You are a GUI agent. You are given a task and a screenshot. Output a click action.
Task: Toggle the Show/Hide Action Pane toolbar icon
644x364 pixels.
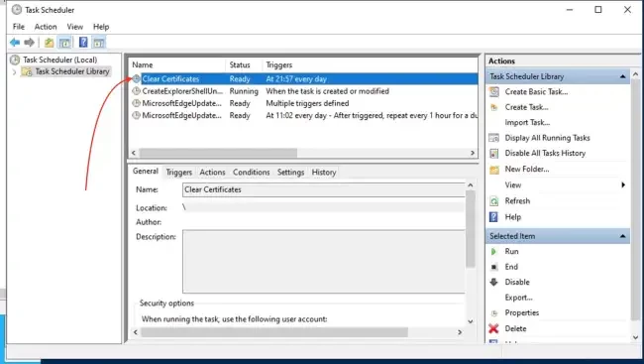[98, 42]
